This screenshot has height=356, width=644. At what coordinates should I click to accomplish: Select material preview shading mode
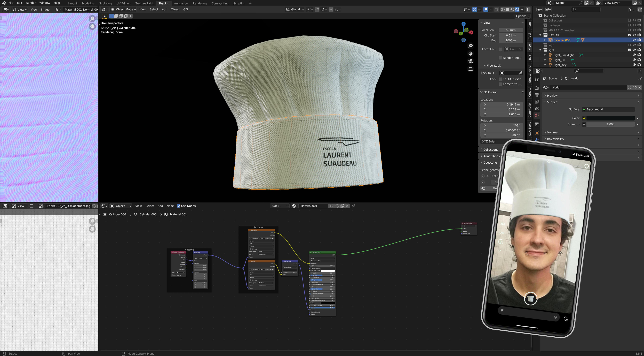(x=512, y=10)
